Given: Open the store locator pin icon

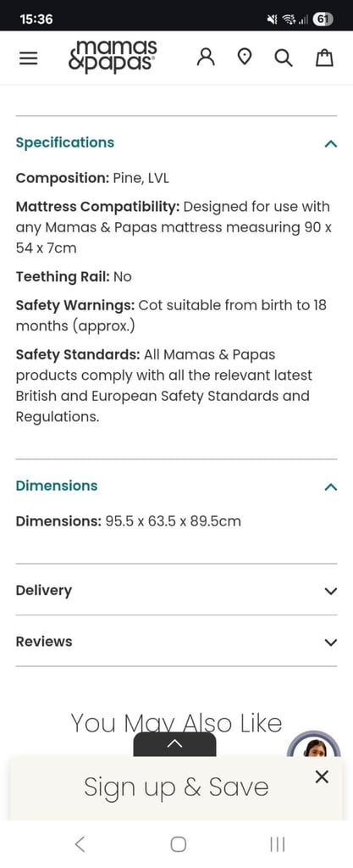Looking at the screenshot, I should (x=244, y=58).
